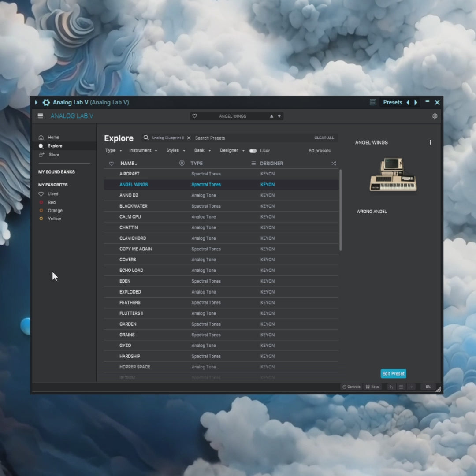Click the settings gear icon
Screen dimensions: 476x476
(435, 116)
